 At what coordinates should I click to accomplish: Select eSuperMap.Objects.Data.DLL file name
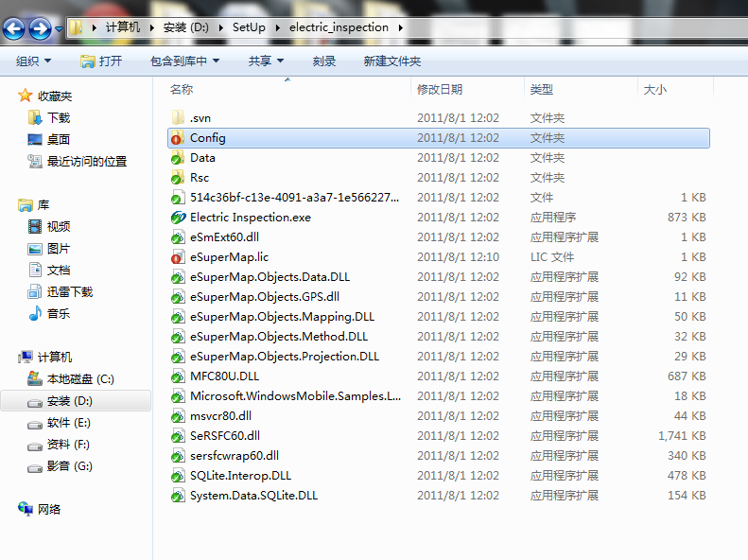[270, 277]
